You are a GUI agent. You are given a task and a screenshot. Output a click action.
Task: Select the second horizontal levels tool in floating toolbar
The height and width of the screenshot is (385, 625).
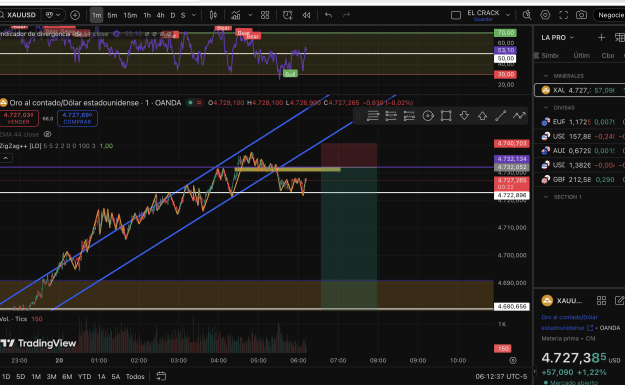click(391, 116)
